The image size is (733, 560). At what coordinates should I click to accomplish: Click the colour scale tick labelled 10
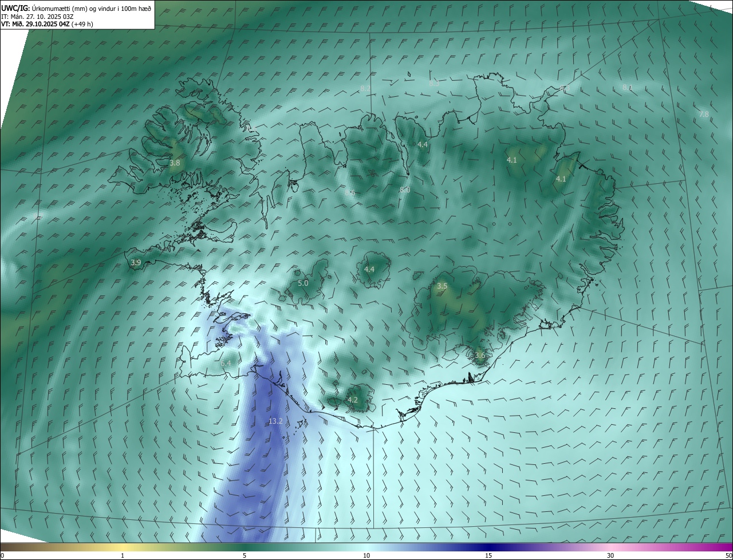pos(366,555)
